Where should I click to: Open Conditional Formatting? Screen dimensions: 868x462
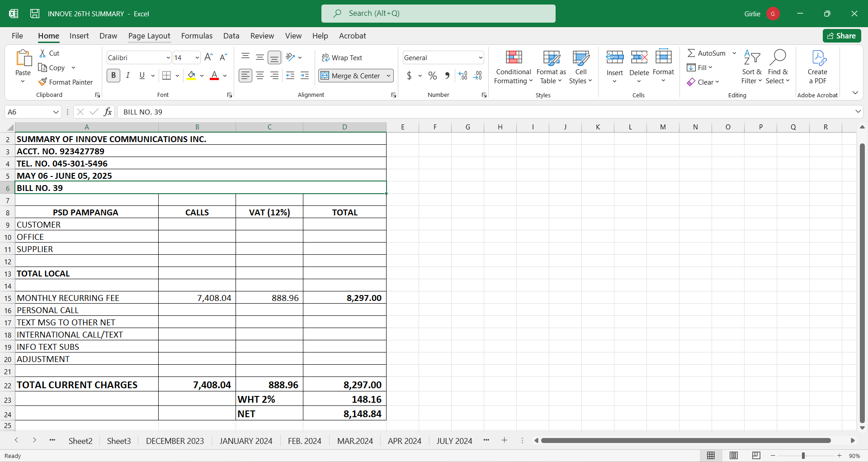point(514,67)
